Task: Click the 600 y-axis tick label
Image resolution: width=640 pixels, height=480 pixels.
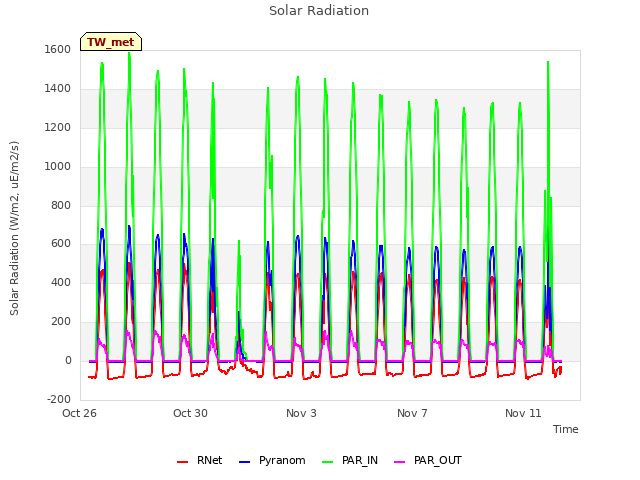Action: (x=61, y=244)
